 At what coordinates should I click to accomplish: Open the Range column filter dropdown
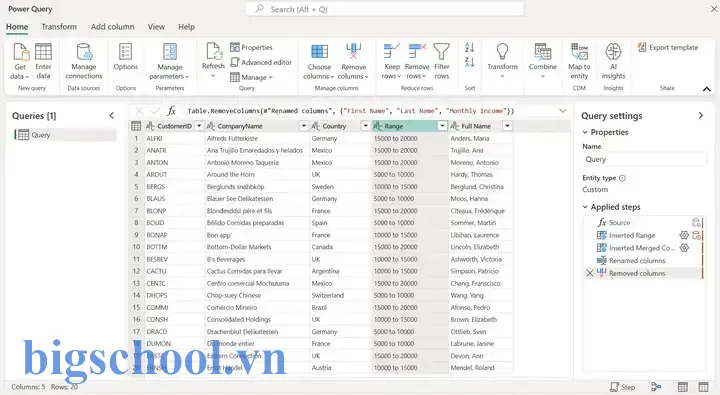click(442, 126)
